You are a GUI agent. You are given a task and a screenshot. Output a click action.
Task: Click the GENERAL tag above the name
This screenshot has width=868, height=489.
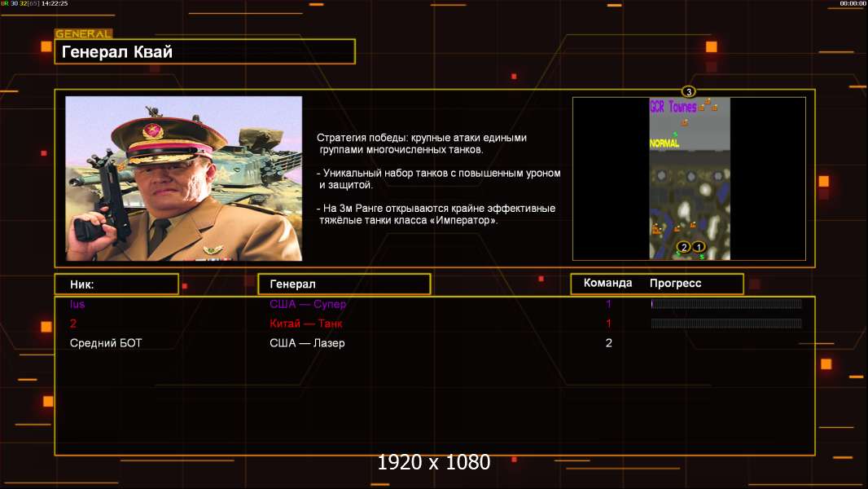coord(83,34)
